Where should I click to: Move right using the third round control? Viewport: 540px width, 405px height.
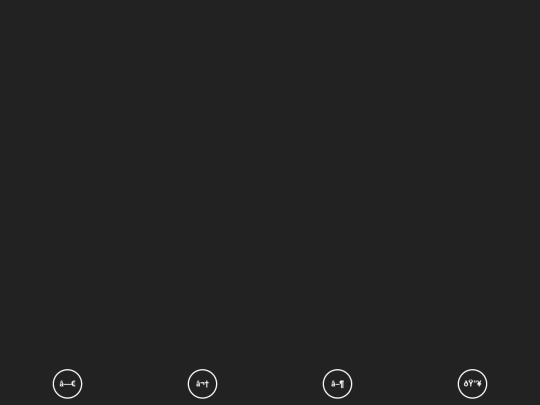338,384
